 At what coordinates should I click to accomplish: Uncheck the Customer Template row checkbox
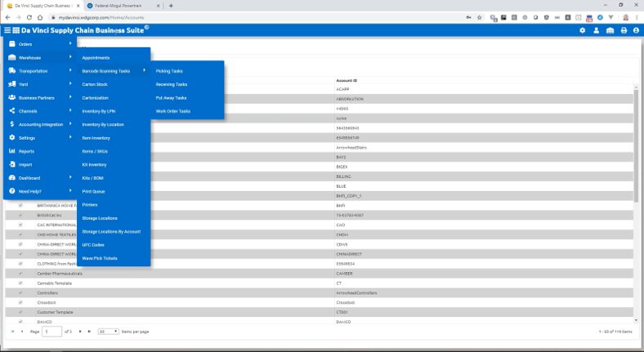(20, 312)
